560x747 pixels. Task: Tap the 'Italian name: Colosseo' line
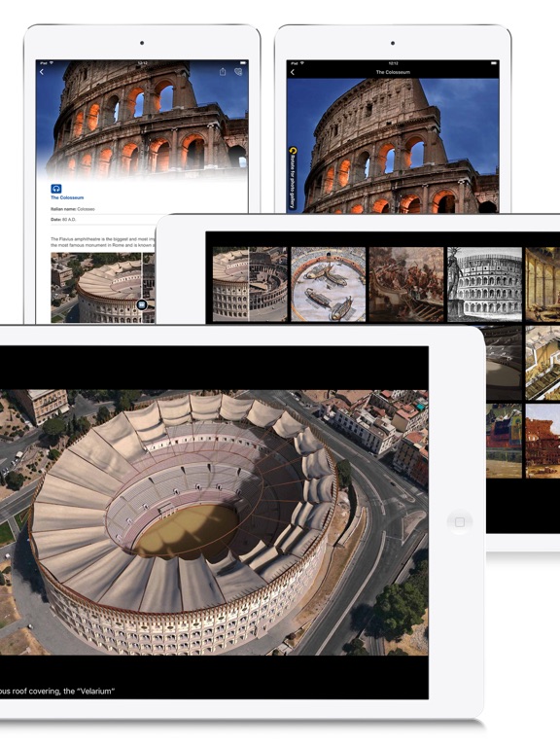point(73,209)
